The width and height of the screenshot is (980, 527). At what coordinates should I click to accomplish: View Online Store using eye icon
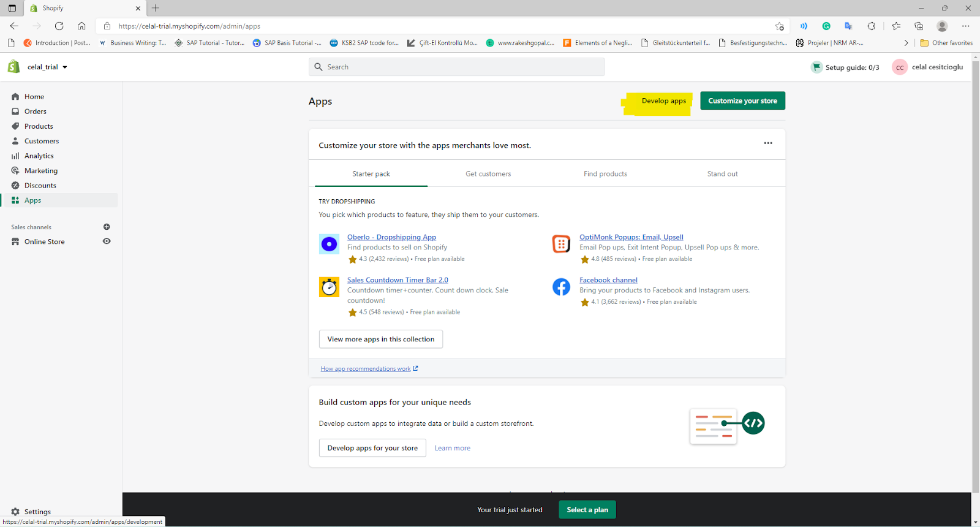click(107, 241)
